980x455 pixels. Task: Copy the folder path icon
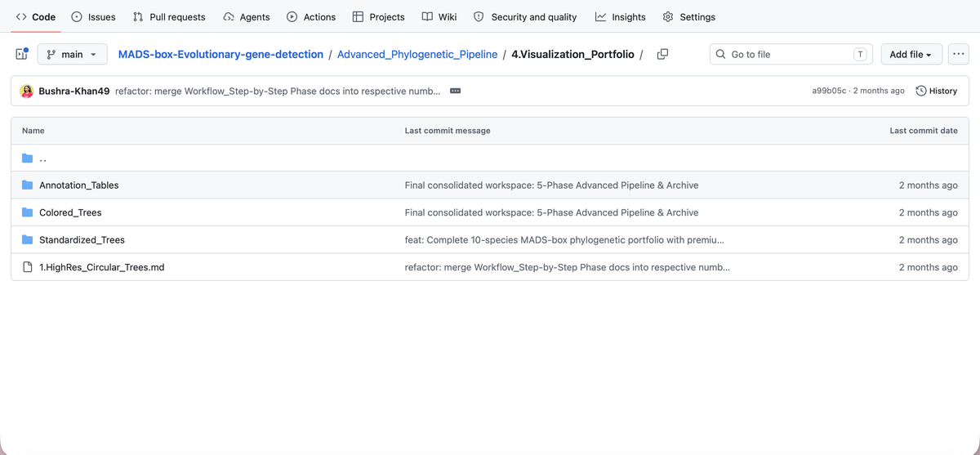coord(662,54)
